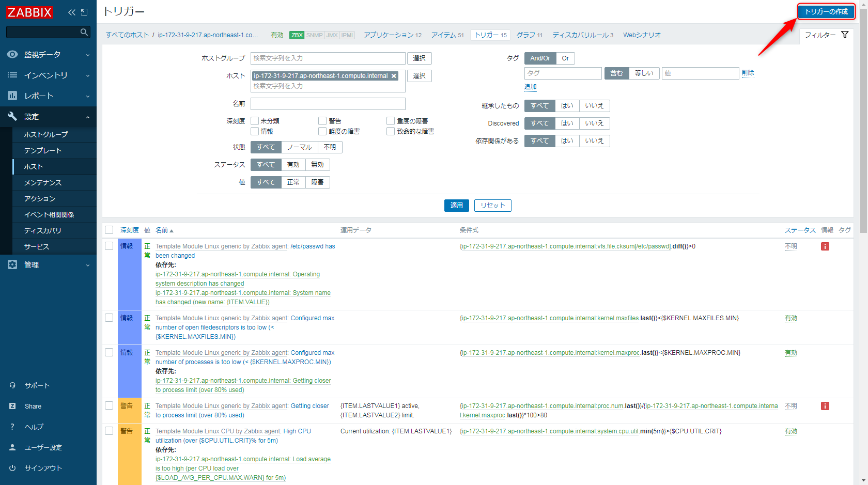The image size is (868, 485).
Task: Tick the 軽度の障害 severity checkbox
Action: click(322, 131)
